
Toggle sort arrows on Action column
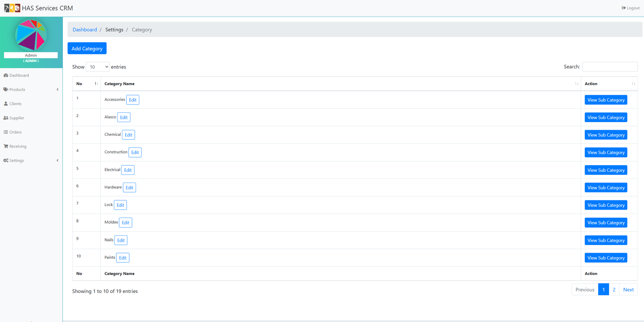point(633,84)
